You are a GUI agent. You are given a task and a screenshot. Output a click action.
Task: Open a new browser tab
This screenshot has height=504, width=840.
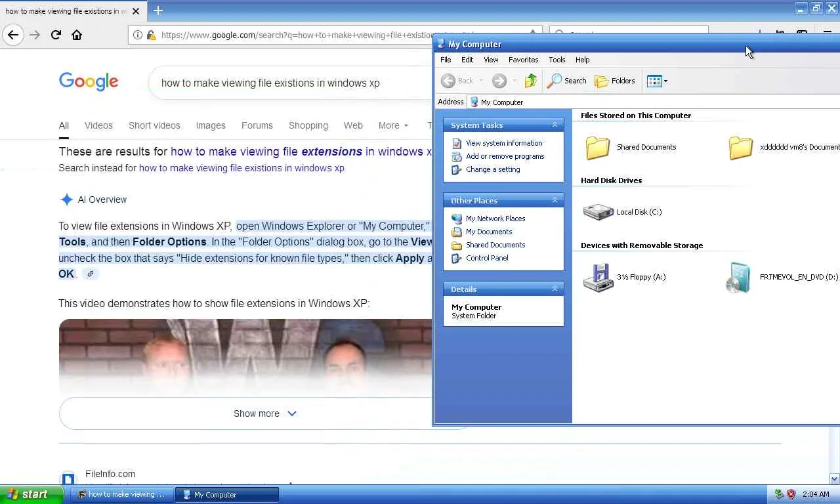point(158,10)
